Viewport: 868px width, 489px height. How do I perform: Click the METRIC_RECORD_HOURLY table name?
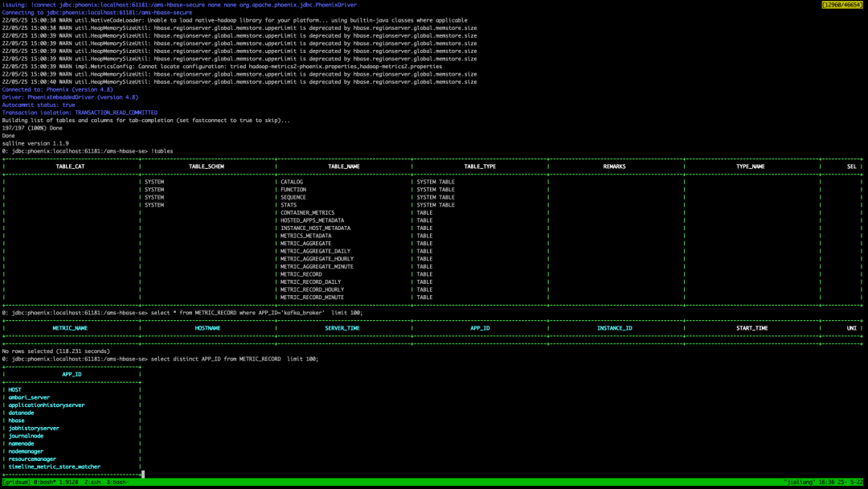312,290
